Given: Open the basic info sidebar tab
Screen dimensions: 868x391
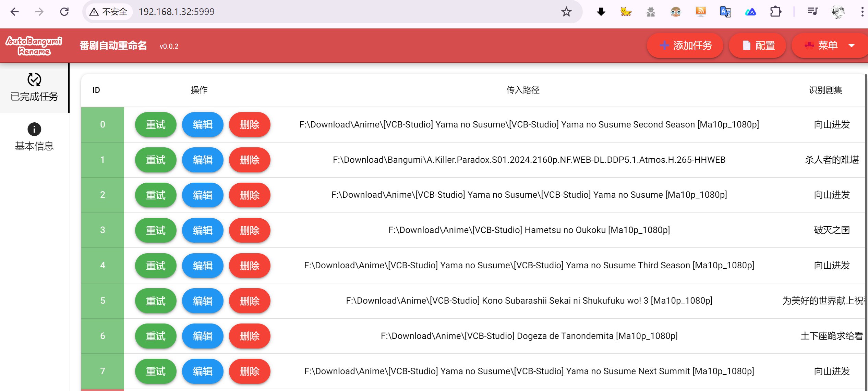Looking at the screenshot, I should pos(34,137).
